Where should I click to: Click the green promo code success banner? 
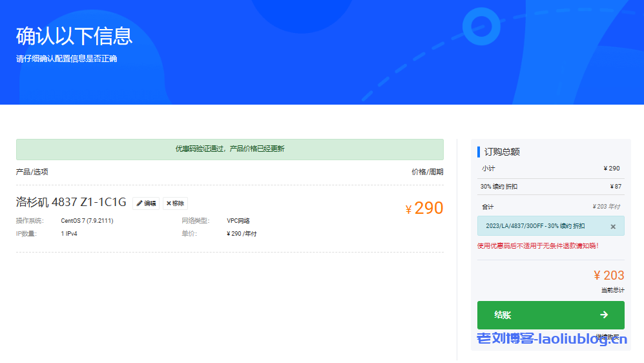coord(229,149)
